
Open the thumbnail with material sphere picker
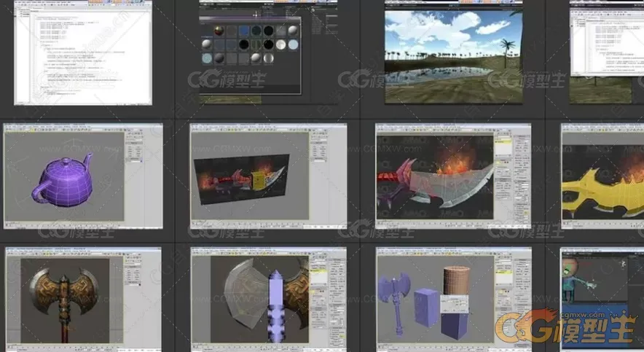(x=268, y=51)
